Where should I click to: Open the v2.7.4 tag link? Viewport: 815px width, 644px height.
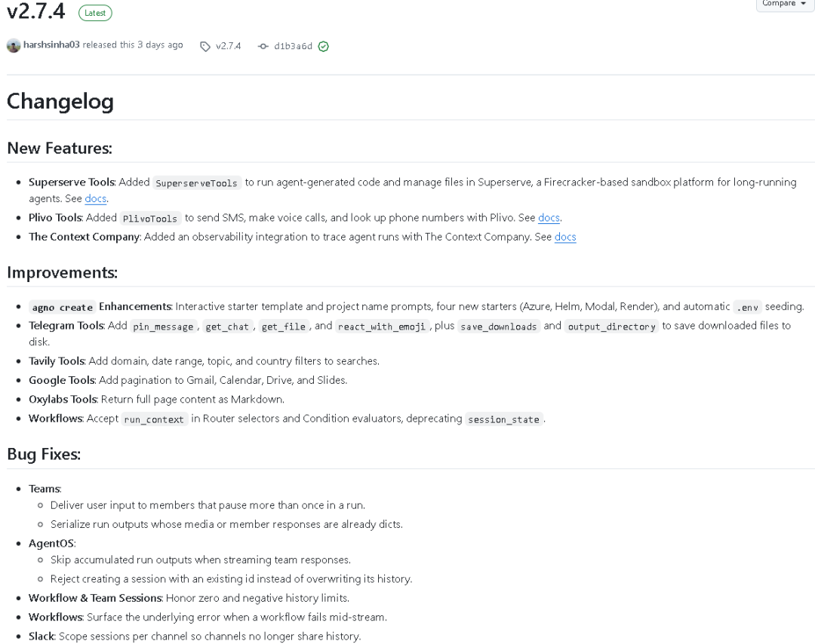pyautogui.click(x=228, y=46)
